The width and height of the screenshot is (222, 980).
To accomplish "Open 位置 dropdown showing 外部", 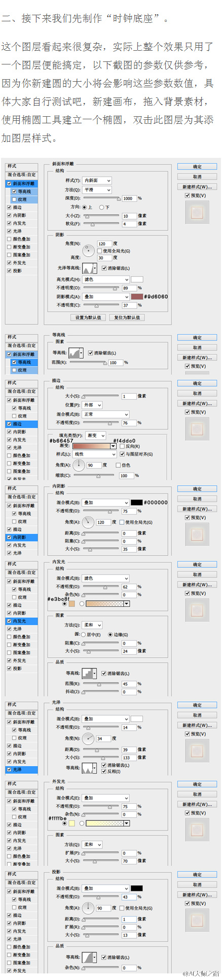I will [93, 405].
